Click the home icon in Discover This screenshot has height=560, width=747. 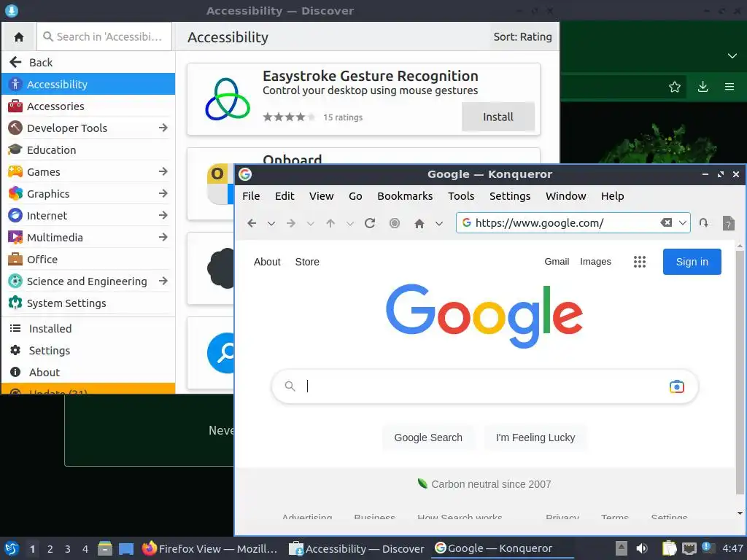tap(19, 36)
